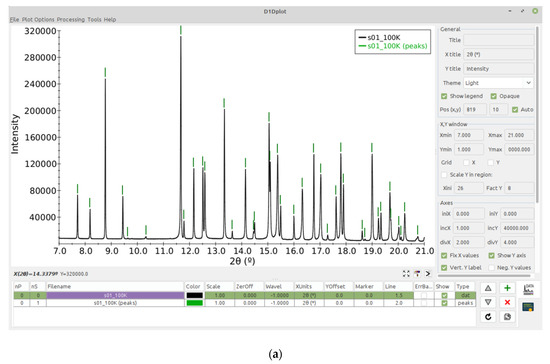
Task: Open the Theme dropdown set to Light
Action: click(498, 83)
